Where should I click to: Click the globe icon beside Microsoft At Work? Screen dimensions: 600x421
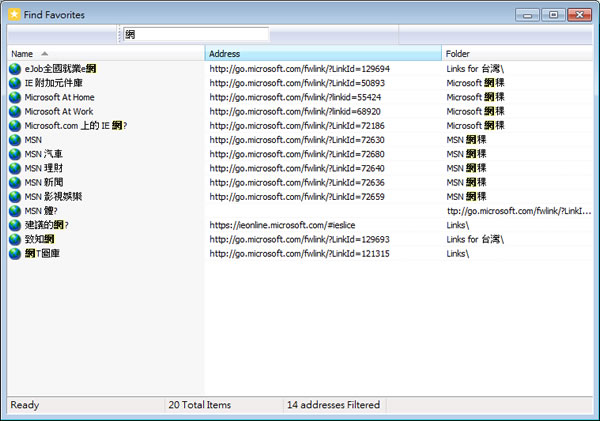pyautogui.click(x=15, y=111)
